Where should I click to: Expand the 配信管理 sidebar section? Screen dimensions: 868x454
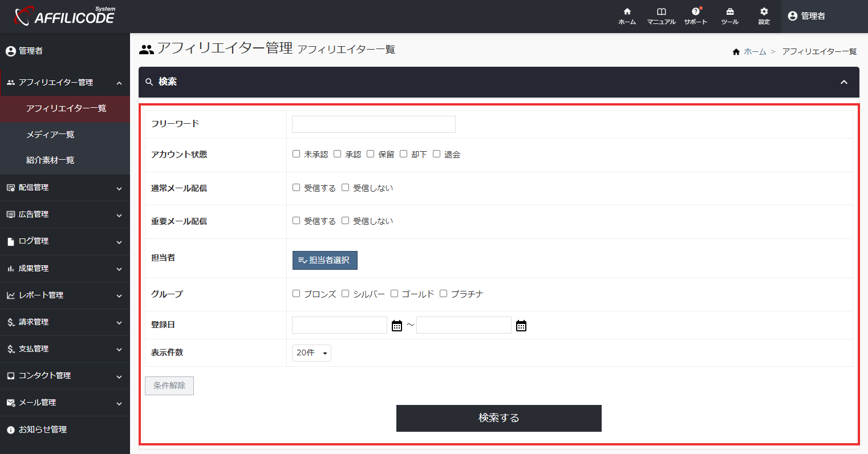pos(65,188)
